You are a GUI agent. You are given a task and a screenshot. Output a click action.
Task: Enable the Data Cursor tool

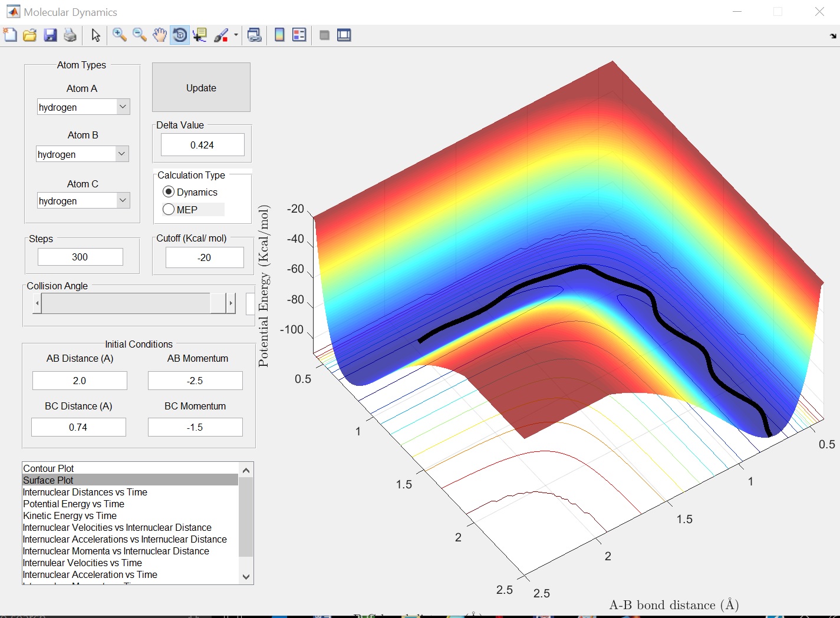point(200,35)
